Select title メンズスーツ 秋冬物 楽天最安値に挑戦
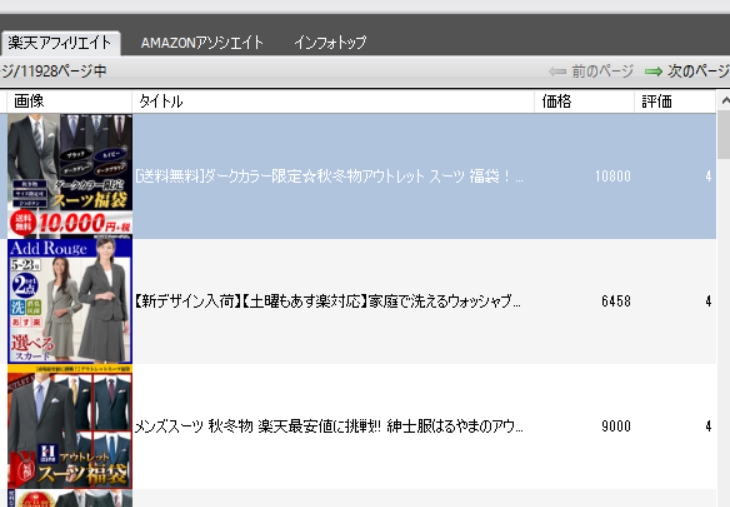Image resolution: width=730 pixels, height=507 pixels. pos(329,426)
